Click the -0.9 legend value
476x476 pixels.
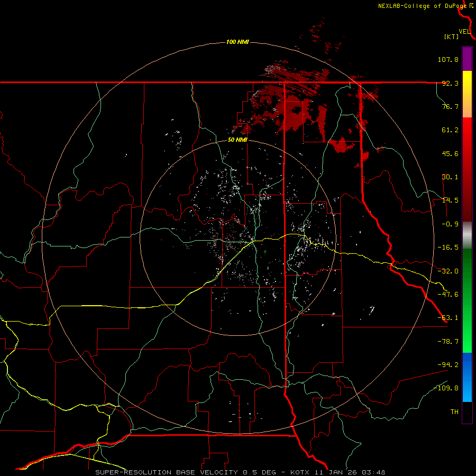click(x=450, y=224)
